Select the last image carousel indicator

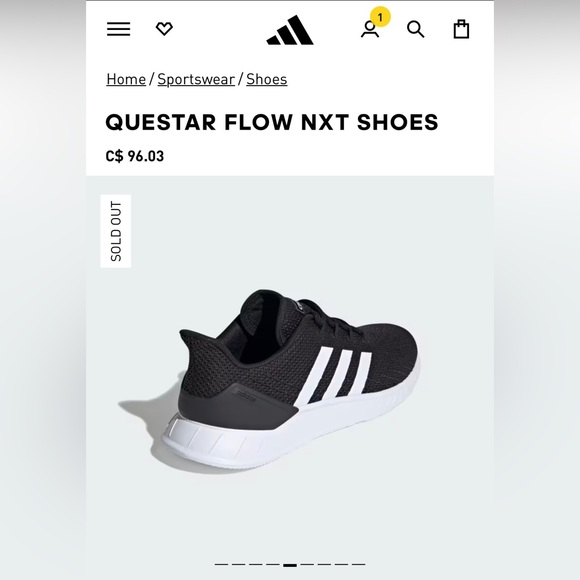(x=358, y=564)
